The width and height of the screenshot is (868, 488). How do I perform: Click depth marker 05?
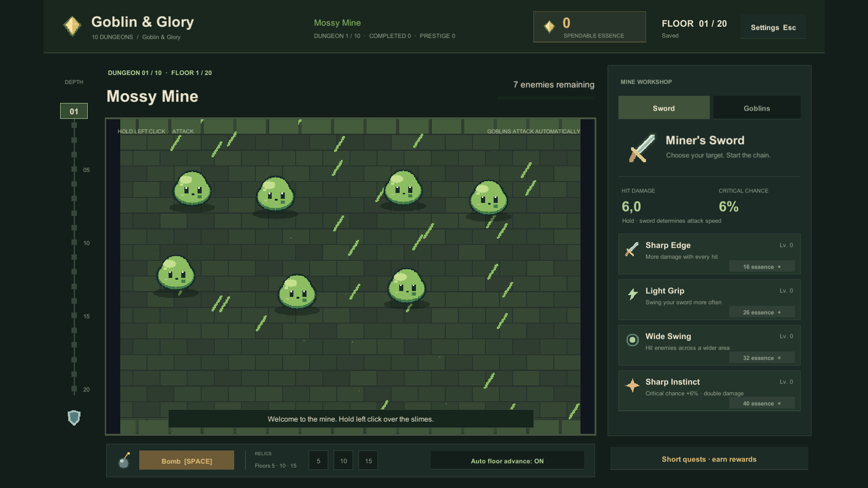coord(86,170)
